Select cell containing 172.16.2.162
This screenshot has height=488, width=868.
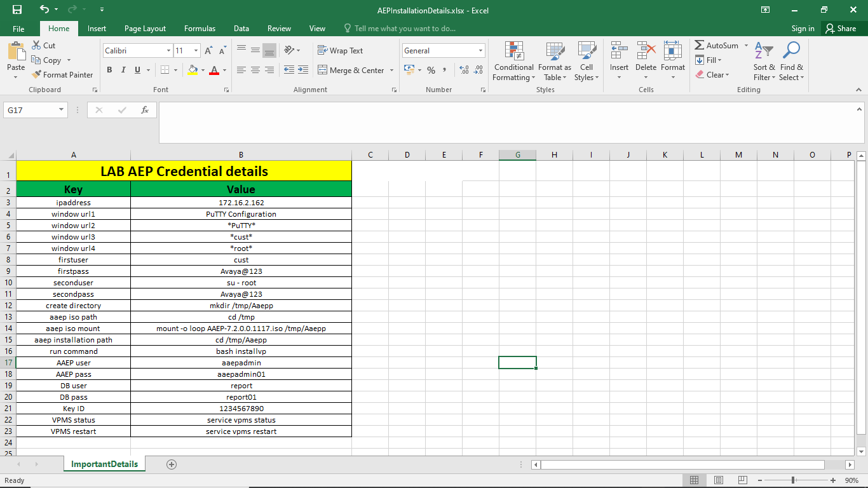(x=241, y=203)
